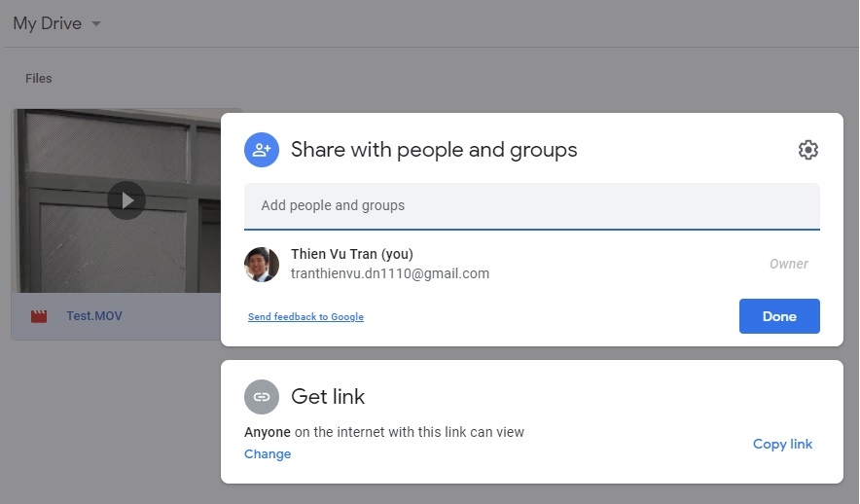Screen dimensions: 860x504
Task: Click the Owner role label
Action: pos(789,264)
